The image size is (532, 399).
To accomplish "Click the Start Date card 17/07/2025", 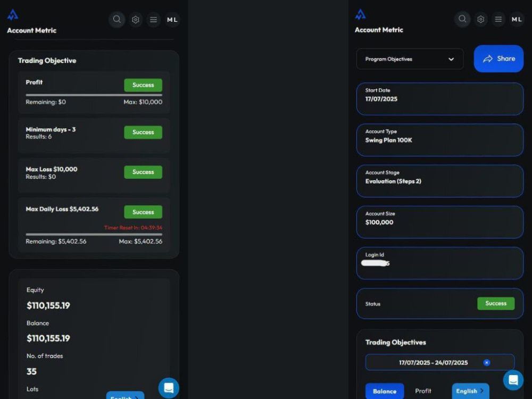I will point(440,99).
